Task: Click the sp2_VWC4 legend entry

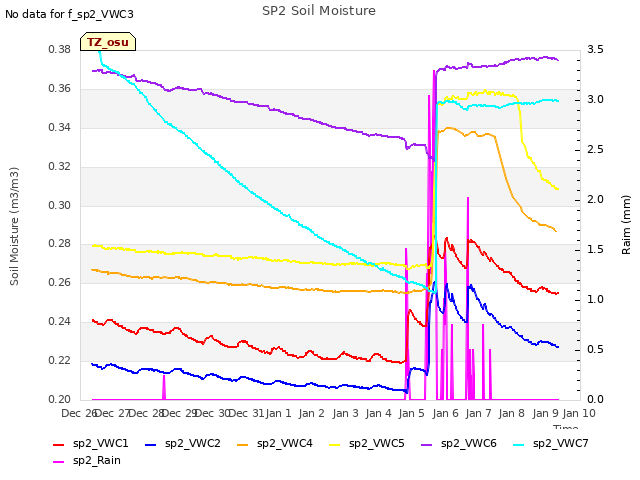Action: pyautogui.click(x=275, y=443)
